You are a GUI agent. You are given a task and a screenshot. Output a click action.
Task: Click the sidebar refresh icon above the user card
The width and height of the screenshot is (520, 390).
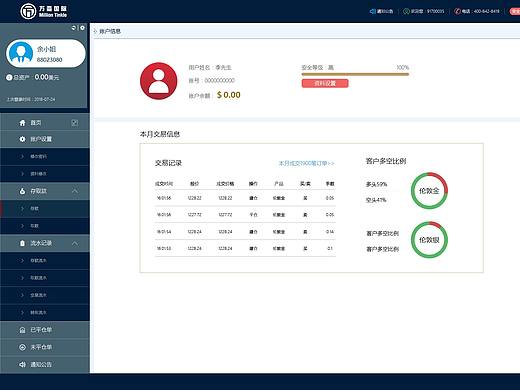pyautogui.click(x=74, y=28)
